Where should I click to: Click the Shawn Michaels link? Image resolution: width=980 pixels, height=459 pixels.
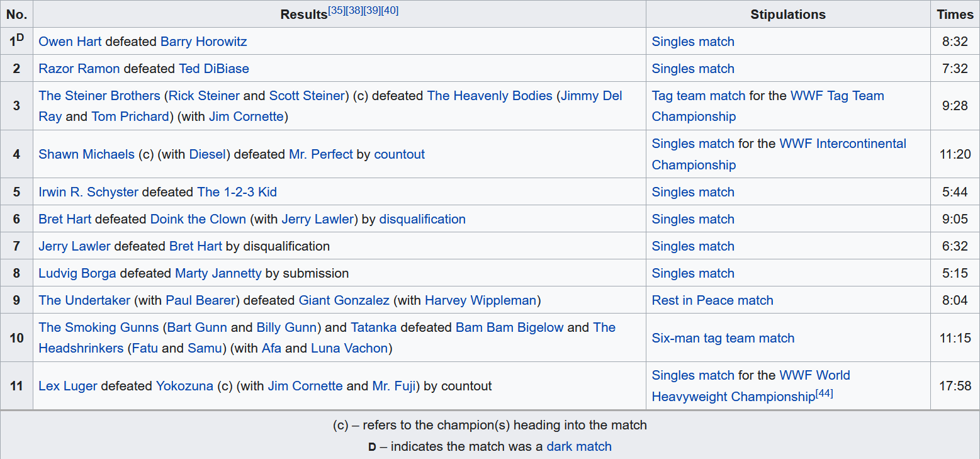[86, 154]
